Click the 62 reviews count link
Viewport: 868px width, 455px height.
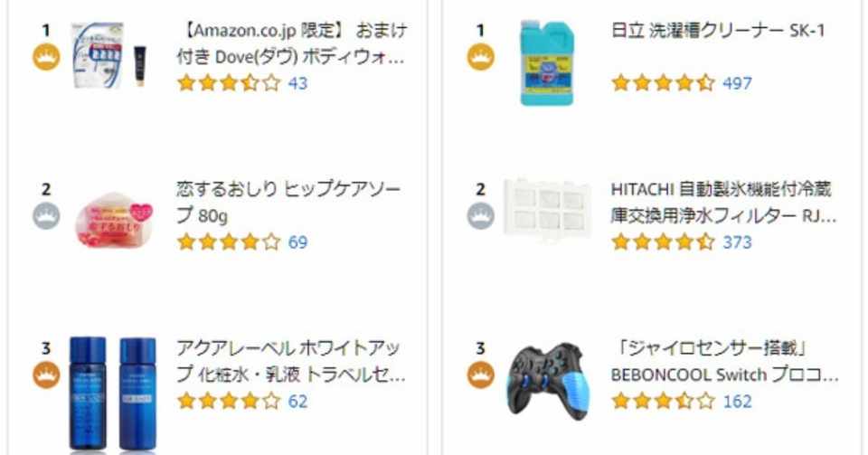tap(297, 401)
